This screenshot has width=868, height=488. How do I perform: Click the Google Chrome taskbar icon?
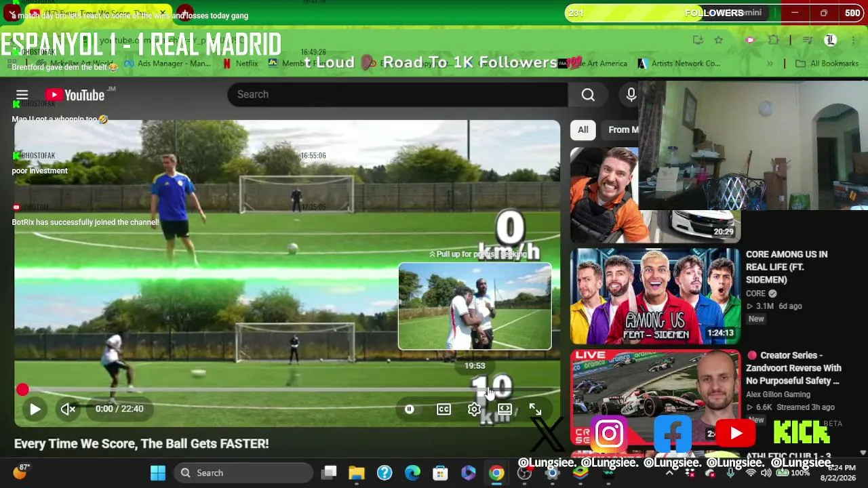pyautogui.click(x=496, y=473)
